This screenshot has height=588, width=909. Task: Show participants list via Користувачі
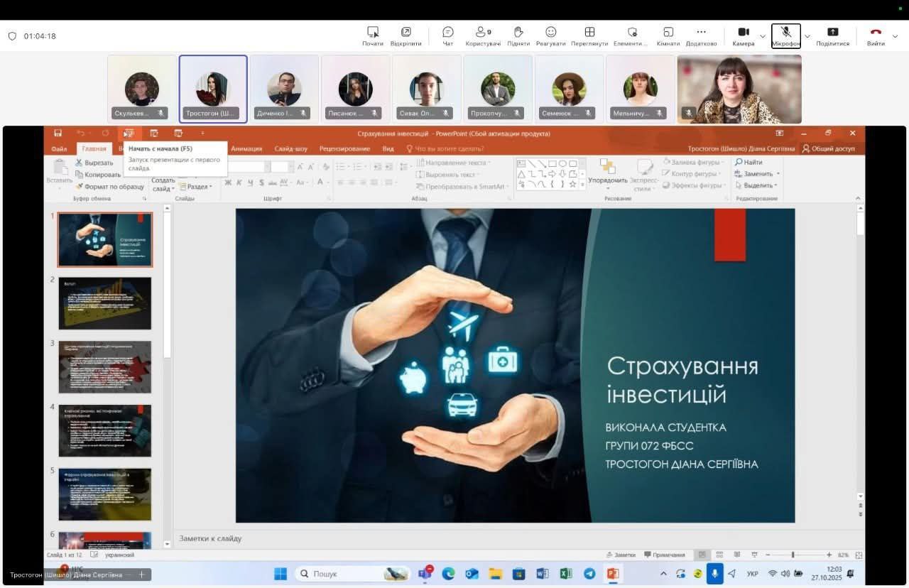click(x=483, y=36)
